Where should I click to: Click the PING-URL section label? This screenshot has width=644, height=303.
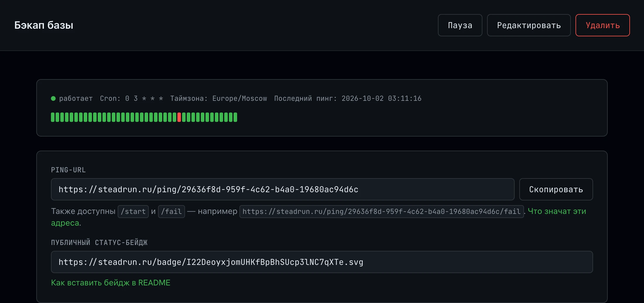point(68,170)
